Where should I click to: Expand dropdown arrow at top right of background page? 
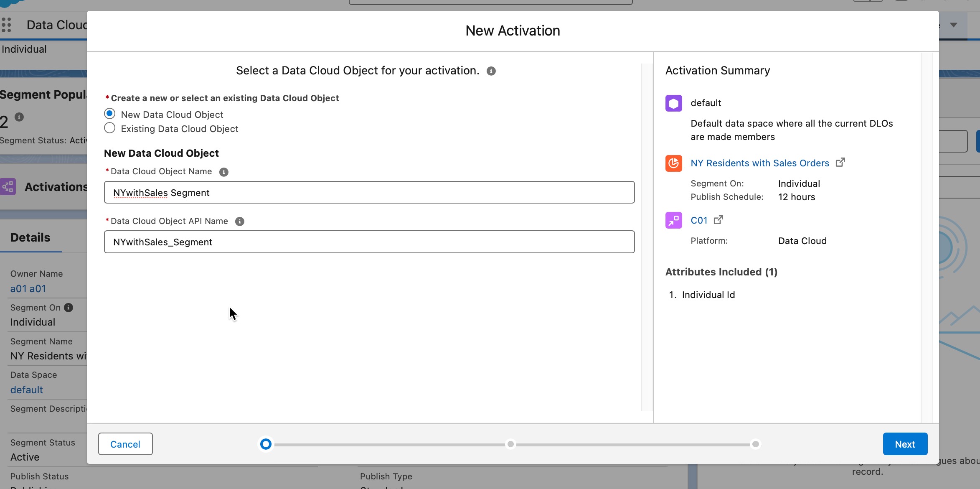click(953, 25)
